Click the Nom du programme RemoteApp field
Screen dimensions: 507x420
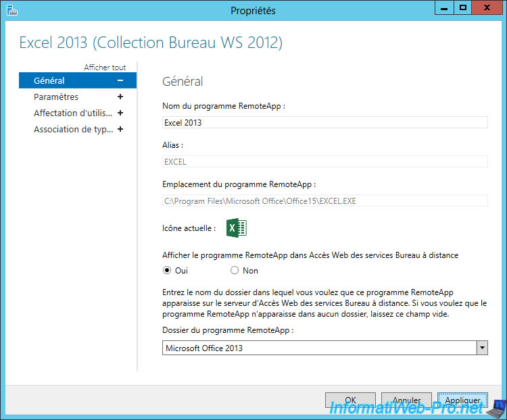(x=325, y=122)
